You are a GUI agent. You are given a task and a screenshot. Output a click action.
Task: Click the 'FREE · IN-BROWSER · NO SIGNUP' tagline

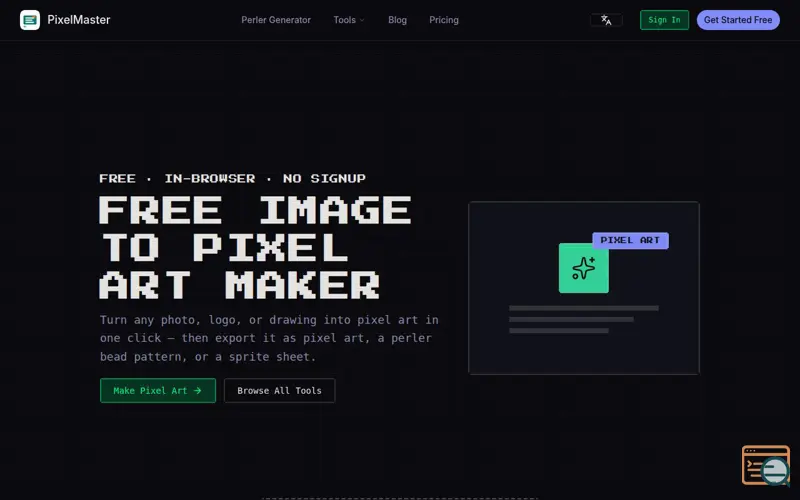point(232,179)
